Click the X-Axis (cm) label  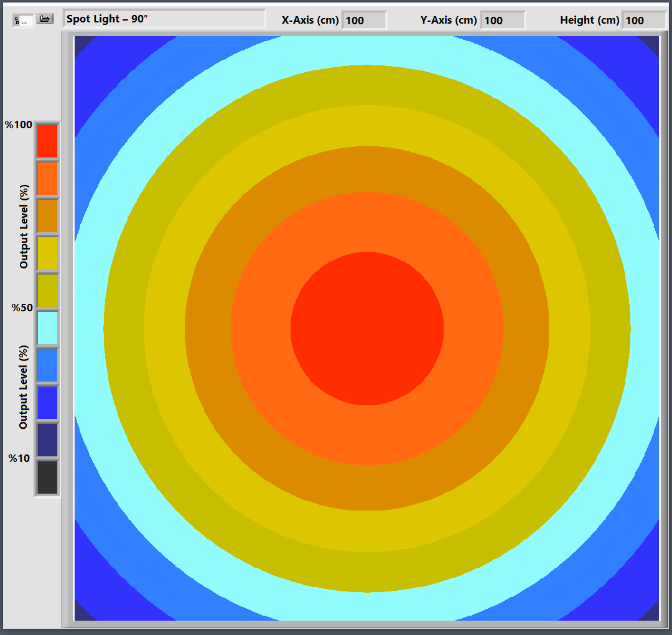310,20
